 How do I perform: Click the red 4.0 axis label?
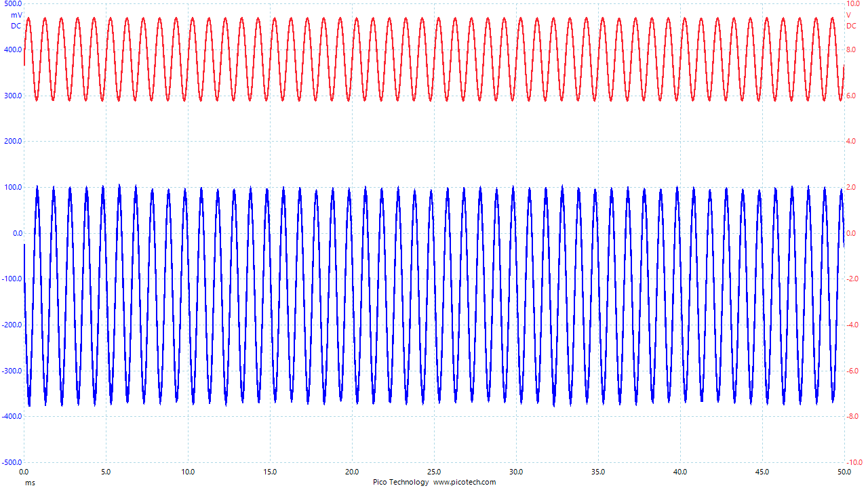pos(851,142)
